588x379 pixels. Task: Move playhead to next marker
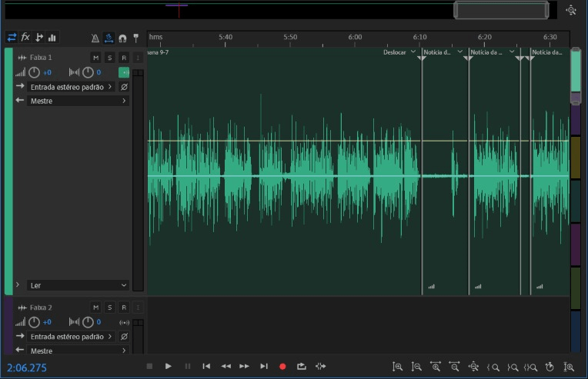click(x=264, y=366)
